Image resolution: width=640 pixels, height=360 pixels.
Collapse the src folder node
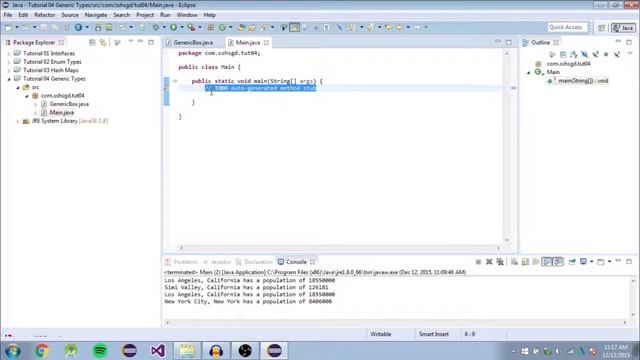coord(18,87)
